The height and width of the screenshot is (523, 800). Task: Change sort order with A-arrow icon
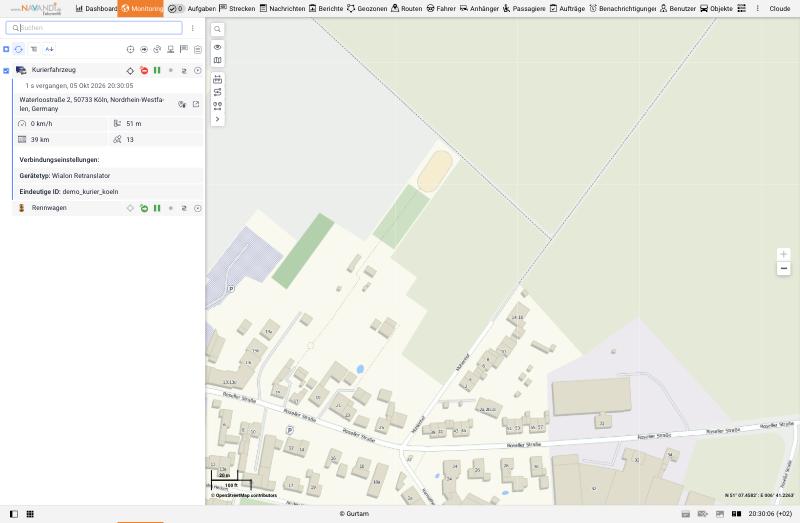49,49
